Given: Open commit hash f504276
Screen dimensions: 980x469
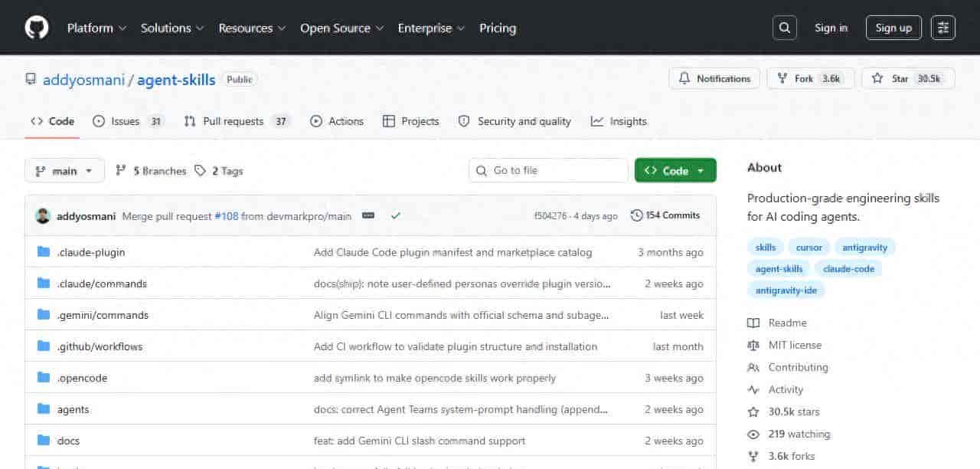Looking at the screenshot, I should (x=550, y=216).
